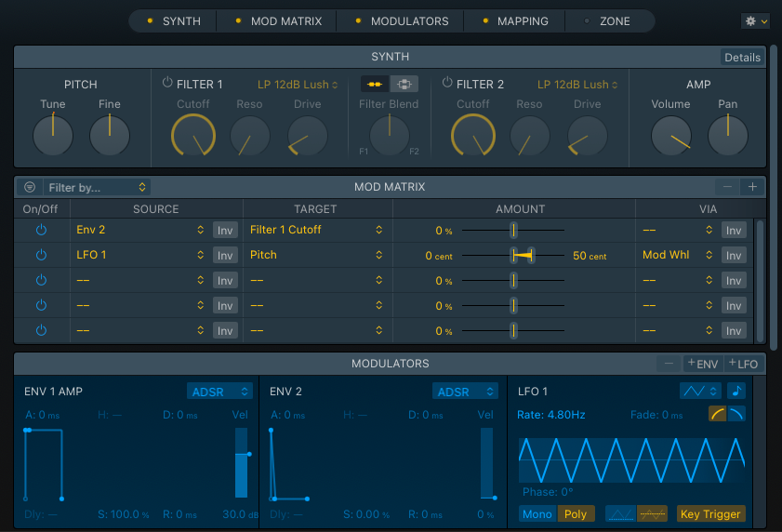The image size is (782, 532).
Task: Toggle Inv for Env 2 source
Action: pos(225,230)
